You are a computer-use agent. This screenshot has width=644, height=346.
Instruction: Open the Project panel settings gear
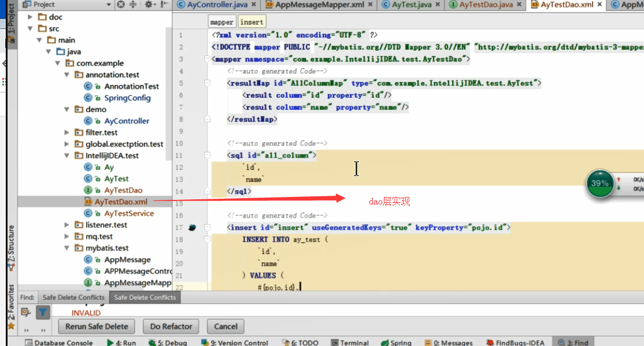(148, 4)
